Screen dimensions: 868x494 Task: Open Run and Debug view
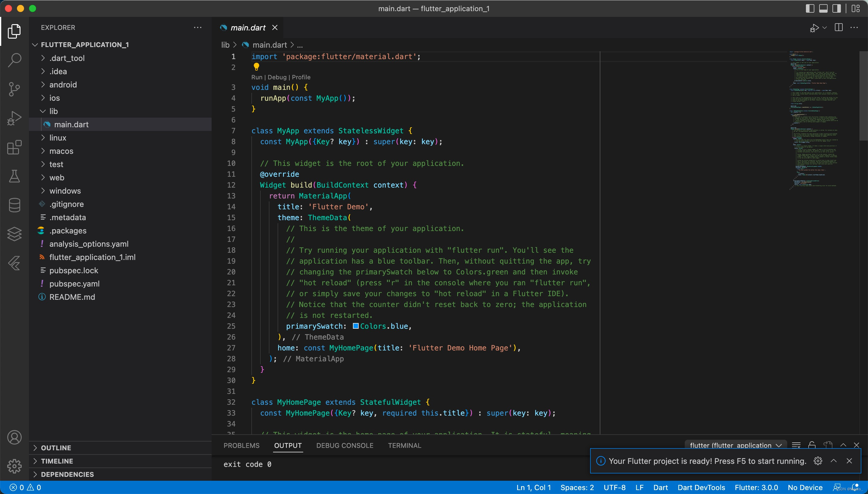(x=14, y=119)
